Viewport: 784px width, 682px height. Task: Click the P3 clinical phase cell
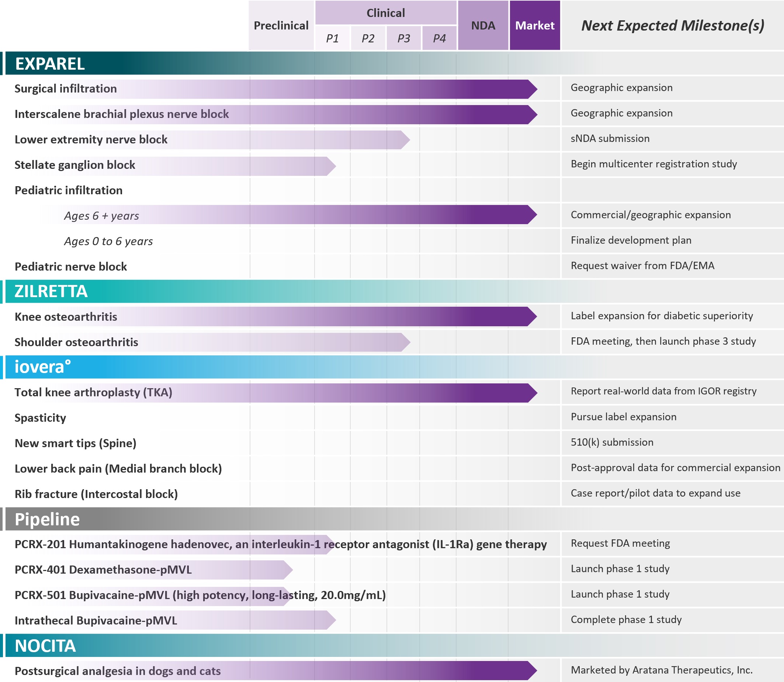[403, 38]
